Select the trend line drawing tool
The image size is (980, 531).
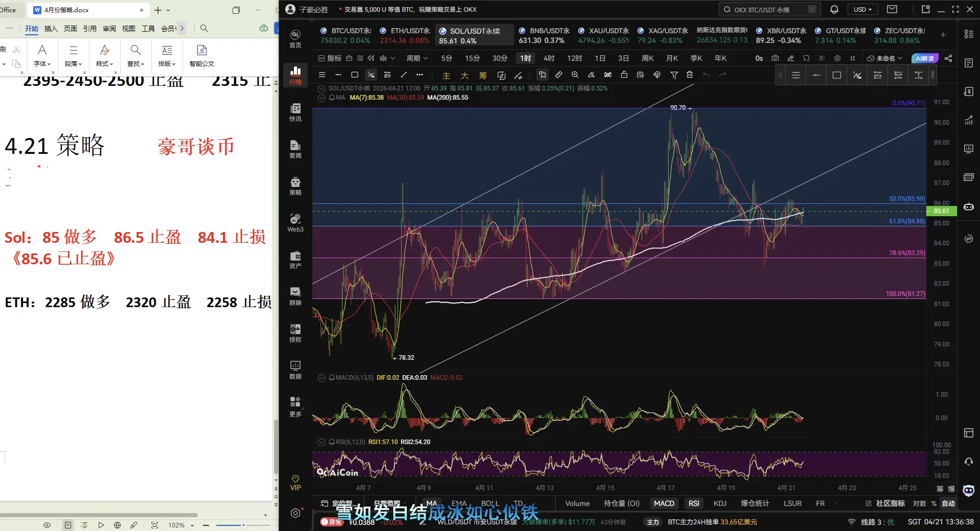click(404, 75)
